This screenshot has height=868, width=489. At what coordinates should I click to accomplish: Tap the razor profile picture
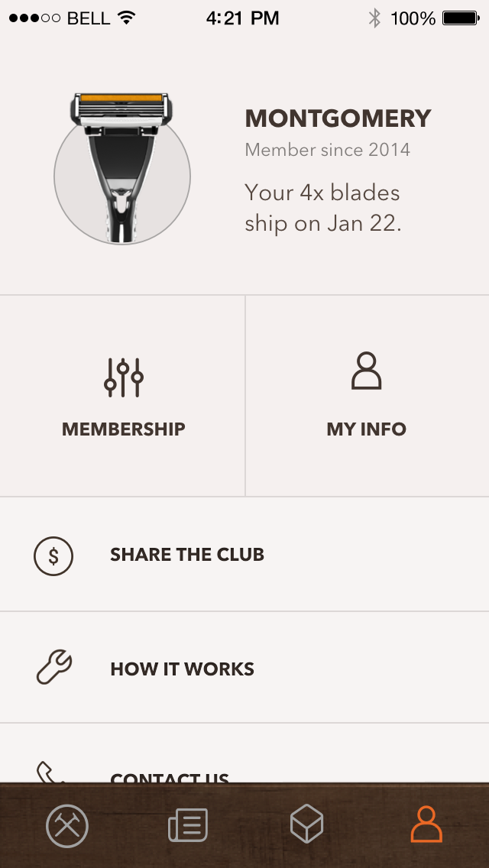coord(121,169)
